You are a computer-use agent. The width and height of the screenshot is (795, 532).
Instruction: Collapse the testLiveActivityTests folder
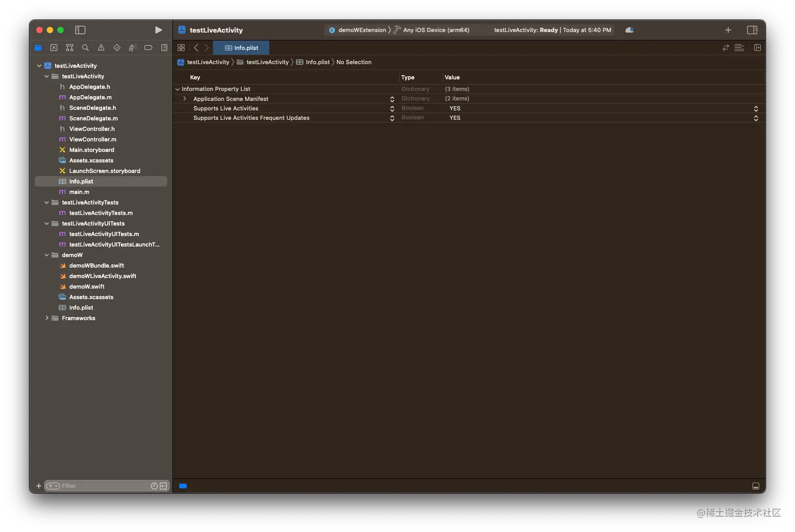tap(47, 202)
